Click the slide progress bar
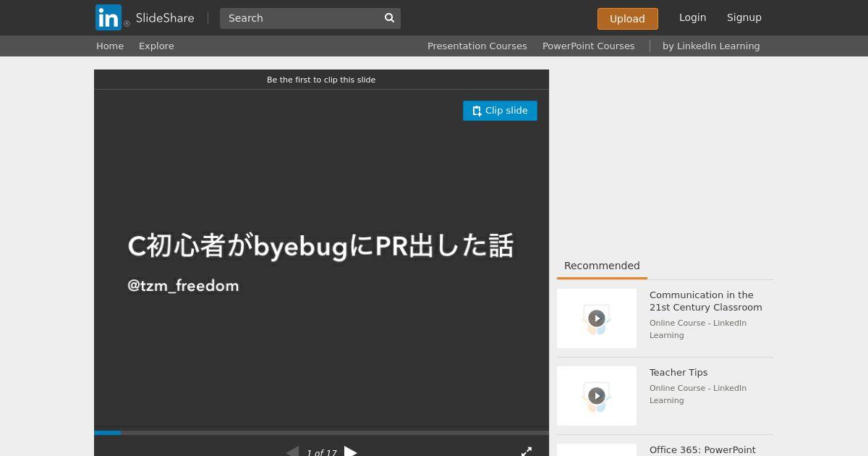This screenshot has height=456, width=868. (321, 433)
